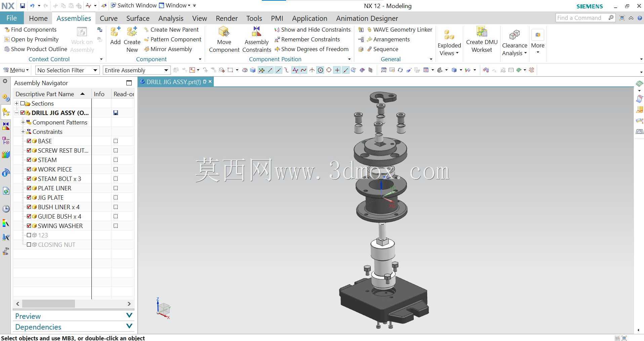Launch the Sequence tool

tap(383, 49)
